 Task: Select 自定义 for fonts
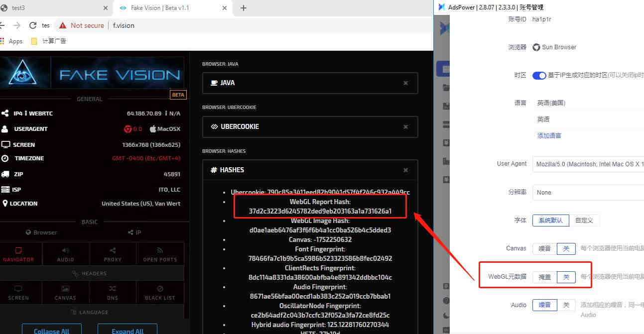[x=584, y=220]
